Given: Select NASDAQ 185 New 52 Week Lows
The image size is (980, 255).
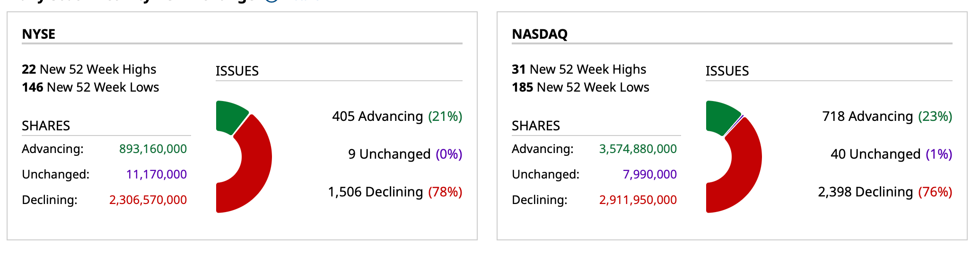Looking at the screenshot, I should 580,87.
